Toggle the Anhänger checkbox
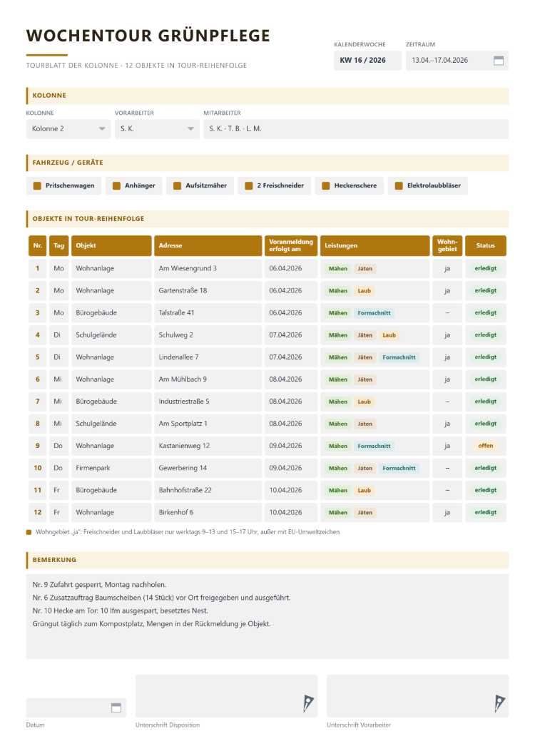 (x=116, y=185)
